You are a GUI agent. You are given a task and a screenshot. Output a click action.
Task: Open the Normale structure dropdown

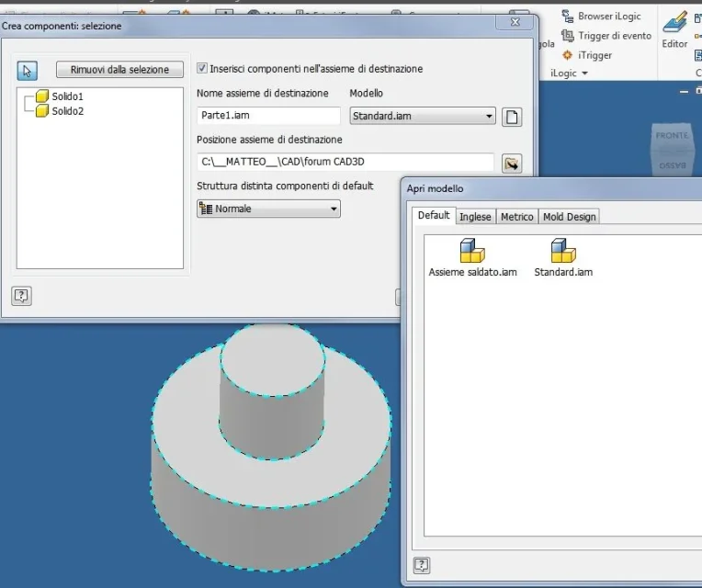[268, 209]
